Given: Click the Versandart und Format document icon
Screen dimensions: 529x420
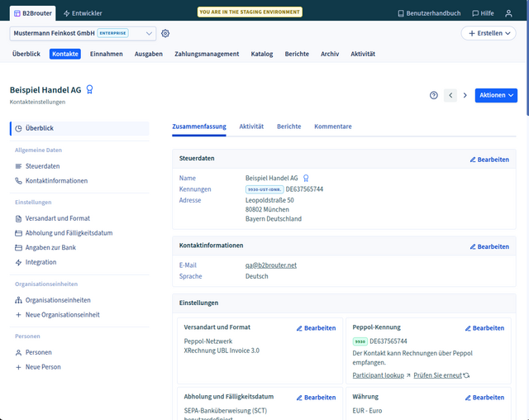Looking at the screenshot, I should [18, 218].
